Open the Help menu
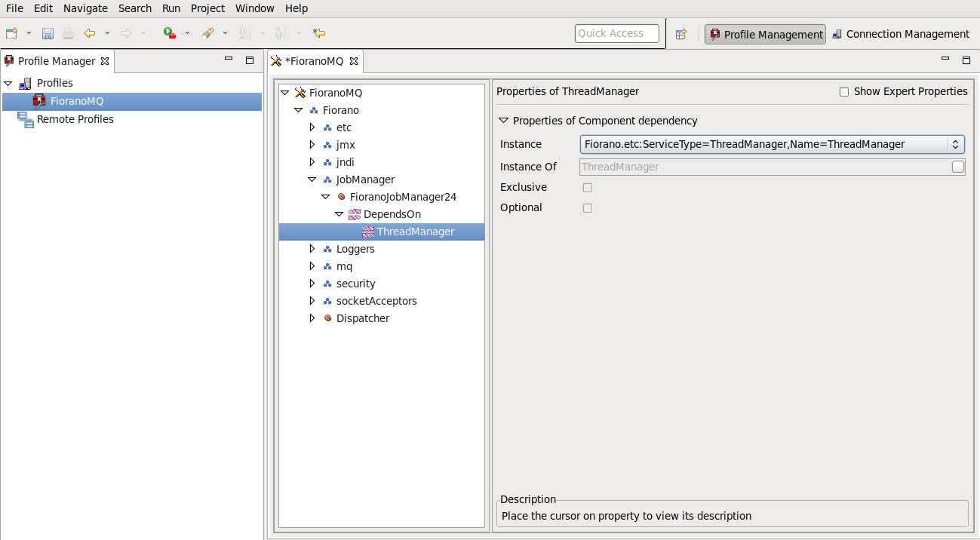The width and height of the screenshot is (980, 540). (x=296, y=8)
